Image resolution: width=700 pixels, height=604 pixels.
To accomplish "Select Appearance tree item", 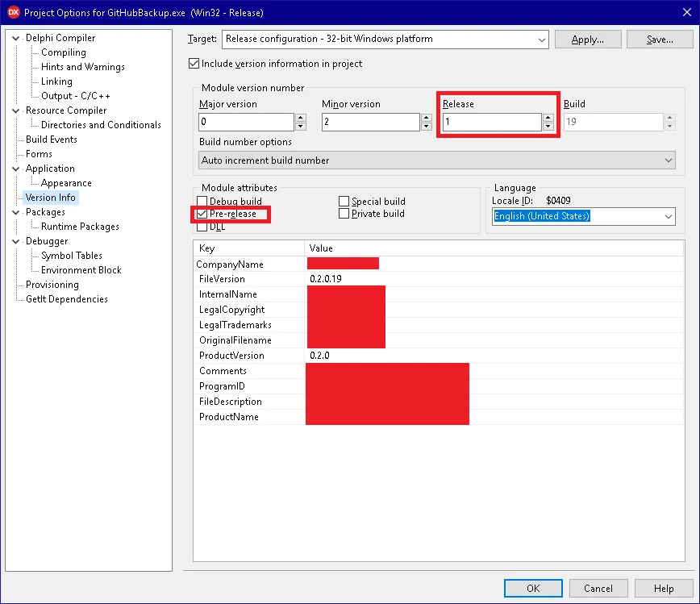I will click(x=66, y=183).
